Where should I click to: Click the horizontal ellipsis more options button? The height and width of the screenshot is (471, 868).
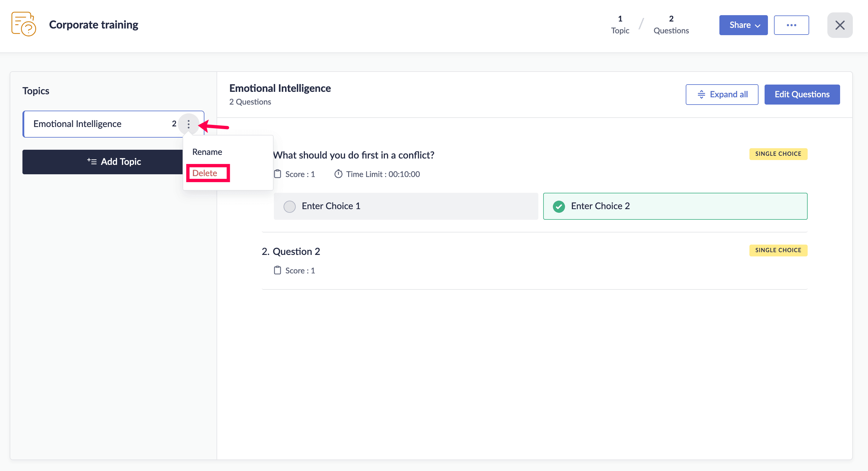[x=791, y=25]
